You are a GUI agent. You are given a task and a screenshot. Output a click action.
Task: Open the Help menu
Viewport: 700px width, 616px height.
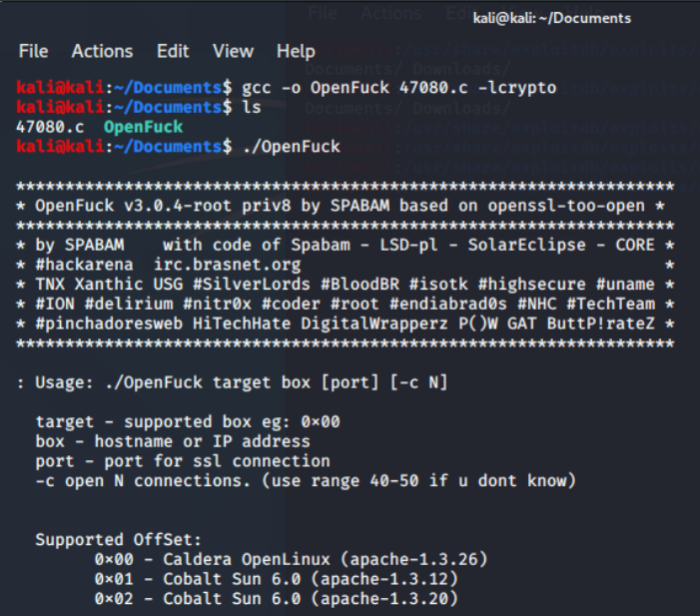tap(296, 51)
